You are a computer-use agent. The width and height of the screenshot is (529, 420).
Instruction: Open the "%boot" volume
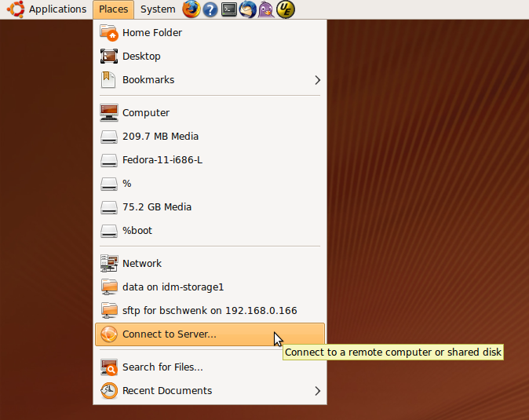click(210, 231)
